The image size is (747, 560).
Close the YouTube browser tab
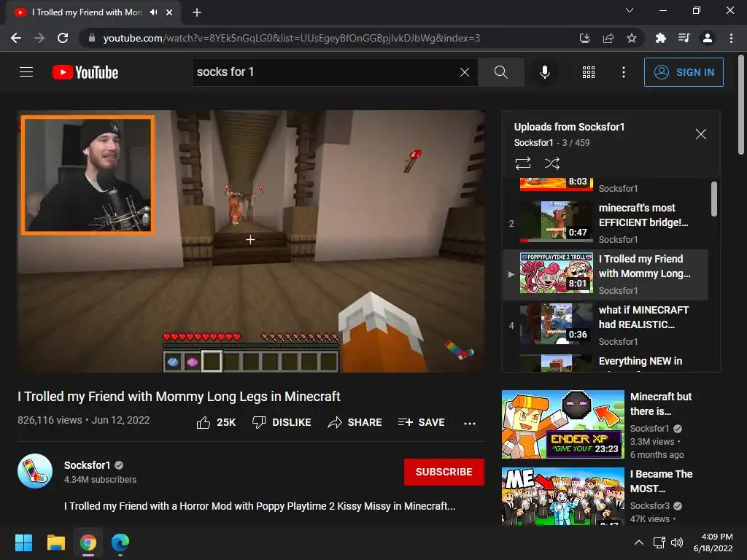coord(169,12)
